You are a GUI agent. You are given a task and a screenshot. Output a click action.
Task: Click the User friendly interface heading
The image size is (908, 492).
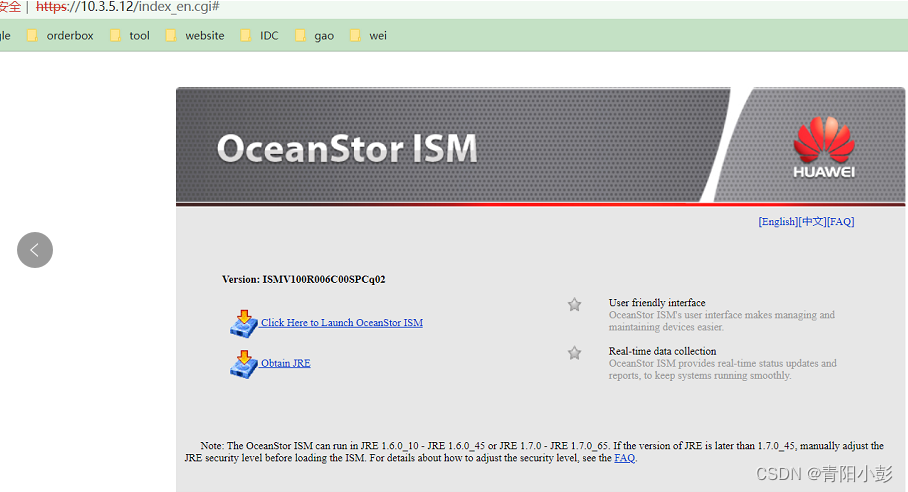657,303
